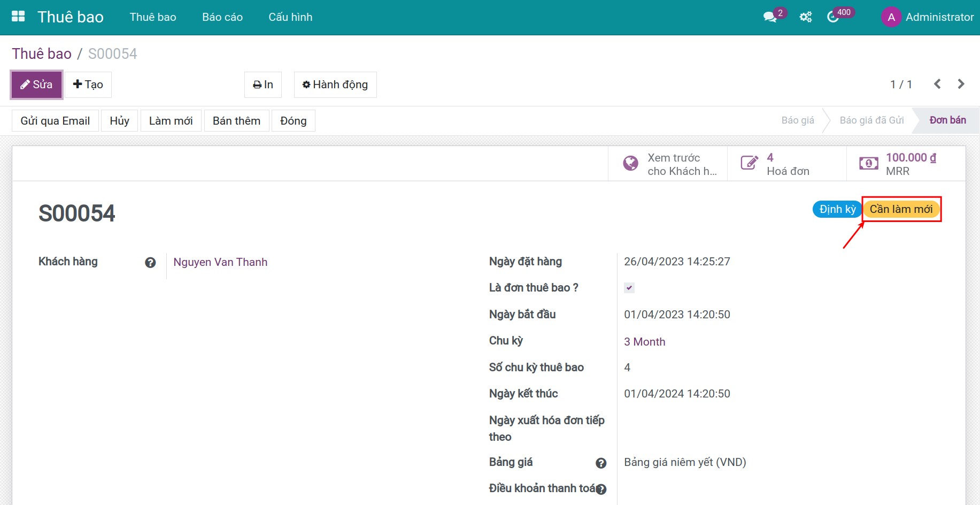Go to previous record using the left arrow

[x=937, y=84]
